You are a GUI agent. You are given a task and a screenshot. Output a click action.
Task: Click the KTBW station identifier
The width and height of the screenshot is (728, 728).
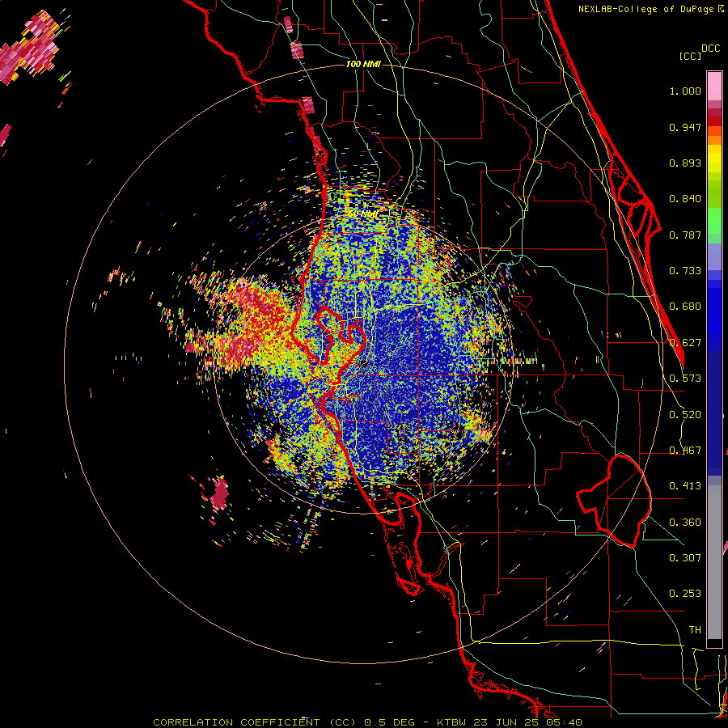click(x=452, y=722)
